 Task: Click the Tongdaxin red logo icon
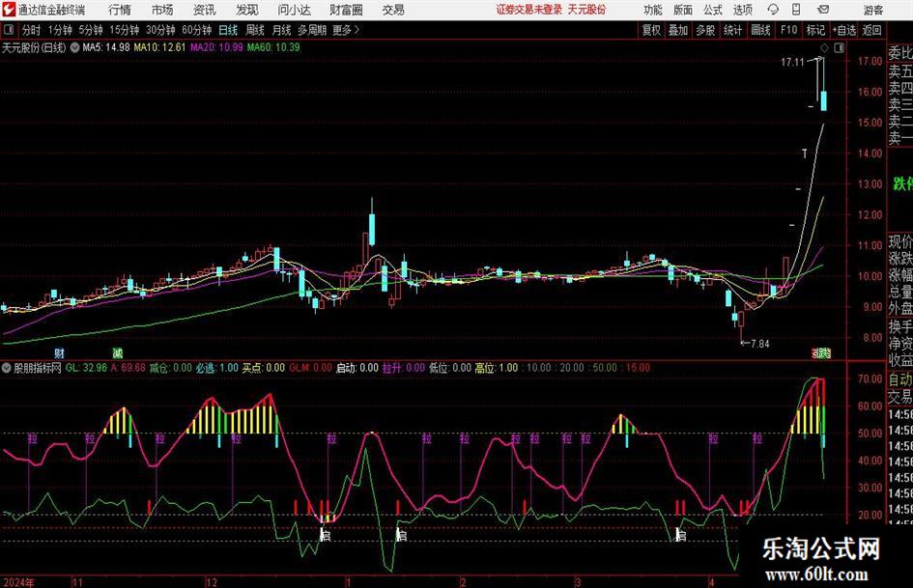[x=9, y=10]
